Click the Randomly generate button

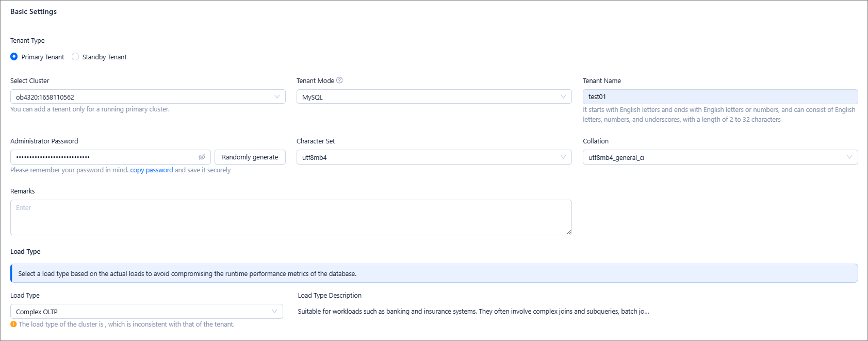pos(250,157)
